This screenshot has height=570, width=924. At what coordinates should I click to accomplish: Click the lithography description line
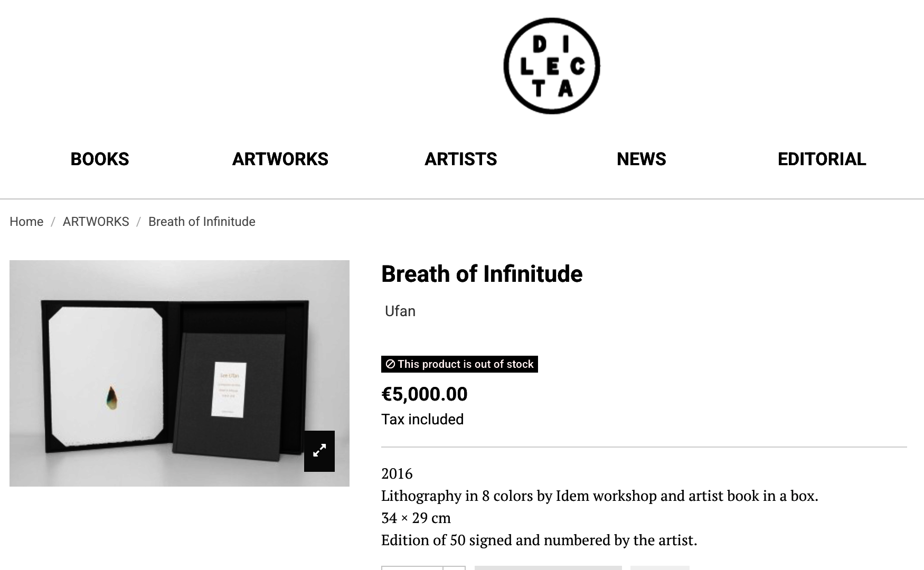tap(599, 496)
